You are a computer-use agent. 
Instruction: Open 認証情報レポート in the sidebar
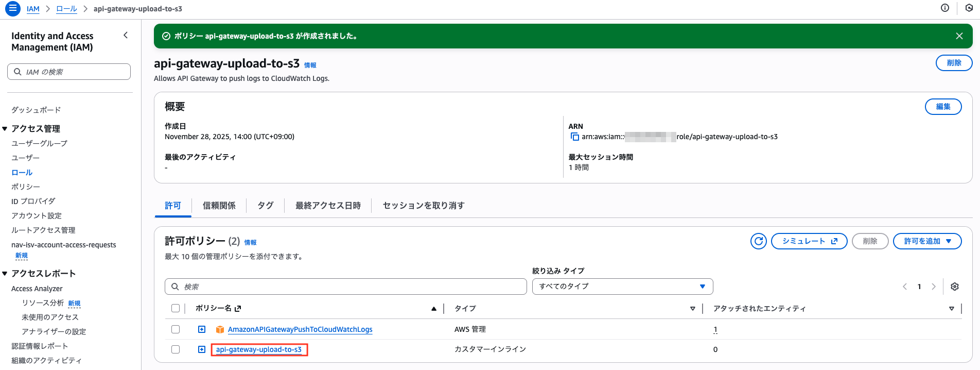[x=40, y=346]
